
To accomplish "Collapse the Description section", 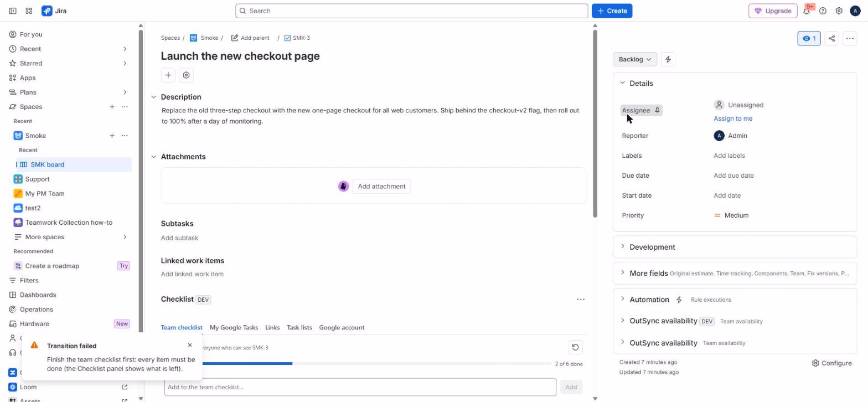I will point(153,97).
